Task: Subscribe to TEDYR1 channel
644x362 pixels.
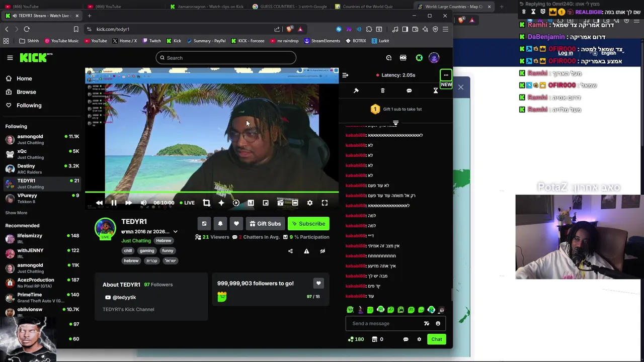Action: [308, 224]
